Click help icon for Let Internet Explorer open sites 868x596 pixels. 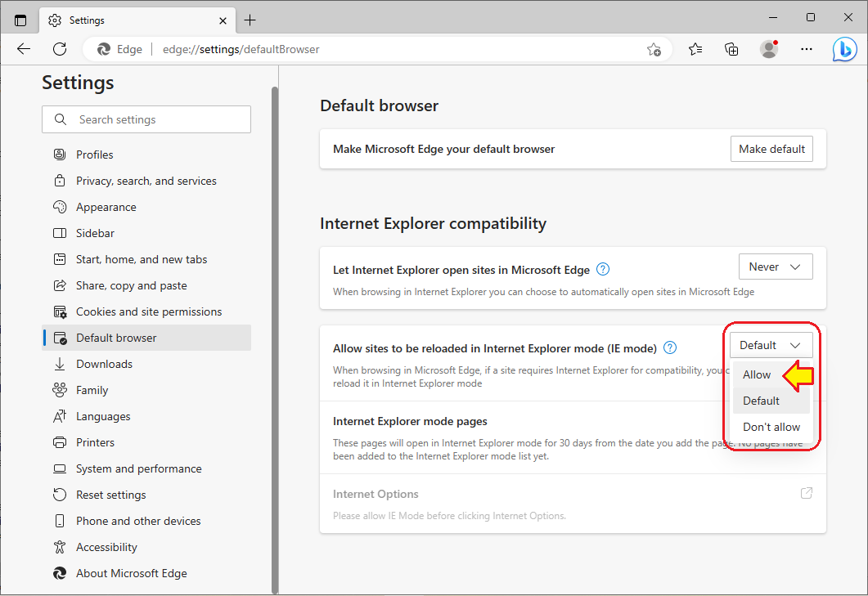point(603,270)
